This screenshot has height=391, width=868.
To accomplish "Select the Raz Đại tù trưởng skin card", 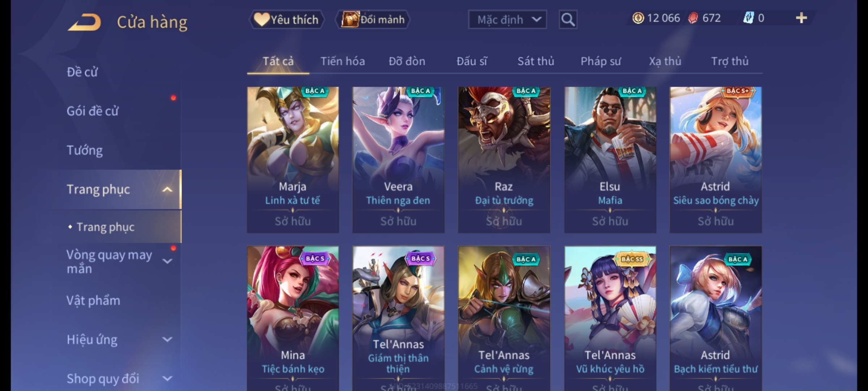I will pos(504,160).
